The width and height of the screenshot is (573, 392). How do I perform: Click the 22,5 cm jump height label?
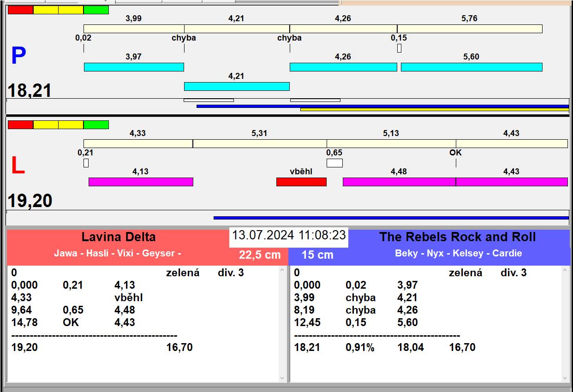(x=260, y=255)
